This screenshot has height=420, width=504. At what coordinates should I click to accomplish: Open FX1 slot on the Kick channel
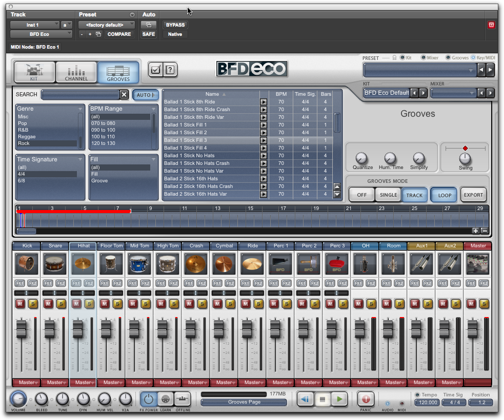point(20,283)
